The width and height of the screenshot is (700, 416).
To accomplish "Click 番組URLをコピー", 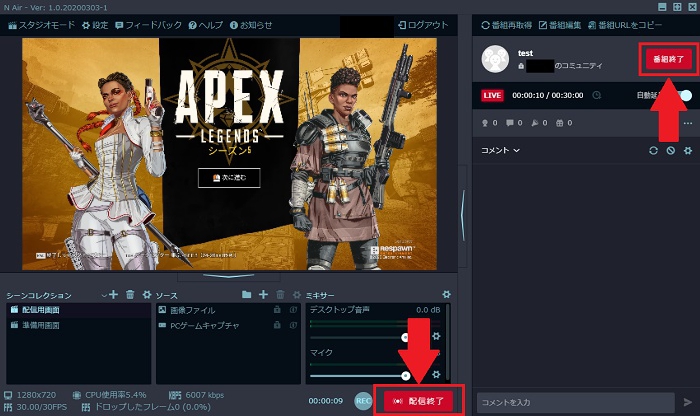I will click(625, 25).
